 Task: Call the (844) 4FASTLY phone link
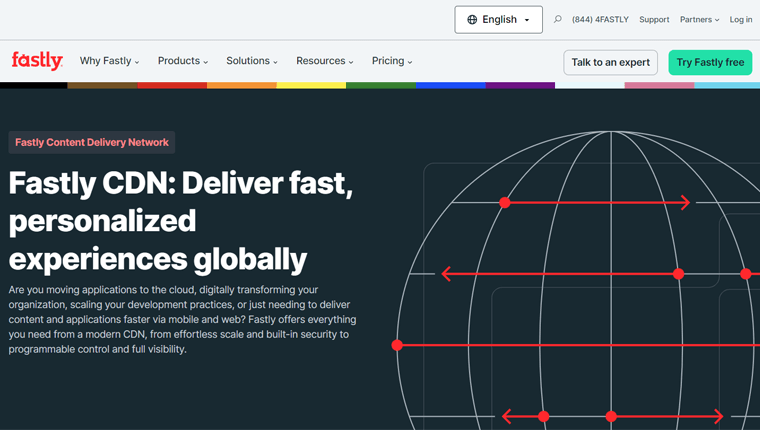click(x=600, y=19)
